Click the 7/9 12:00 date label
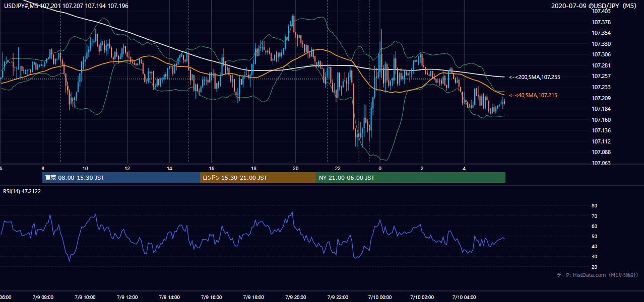644x302 pixels. pyautogui.click(x=127, y=297)
